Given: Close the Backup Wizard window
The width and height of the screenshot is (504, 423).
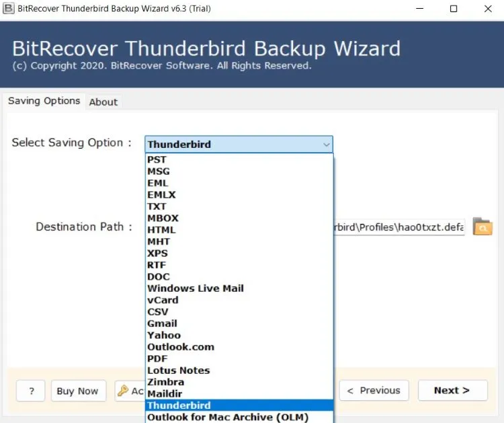Looking at the screenshot, I should [488, 9].
